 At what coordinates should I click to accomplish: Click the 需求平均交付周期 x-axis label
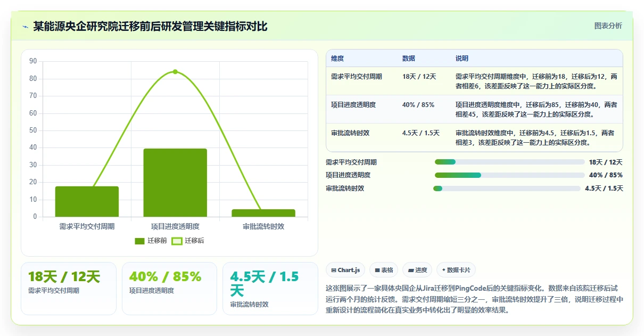(87, 226)
